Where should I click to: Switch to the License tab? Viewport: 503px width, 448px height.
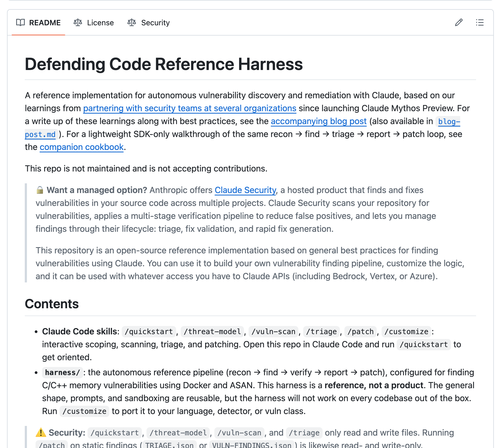[94, 23]
